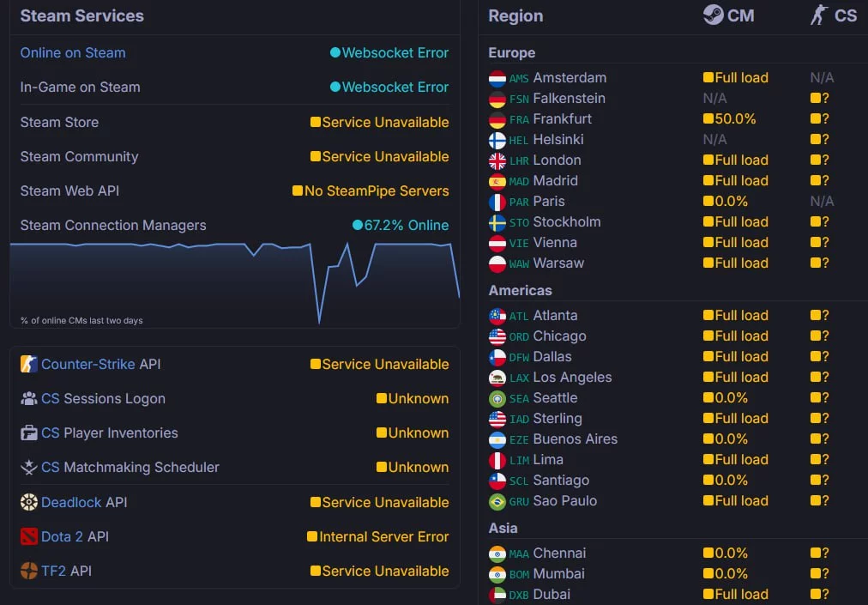This screenshot has height=605, width=868.
Task: Click the CS Matchmaking Scheduler star icon
Action: tap(29, 467)
